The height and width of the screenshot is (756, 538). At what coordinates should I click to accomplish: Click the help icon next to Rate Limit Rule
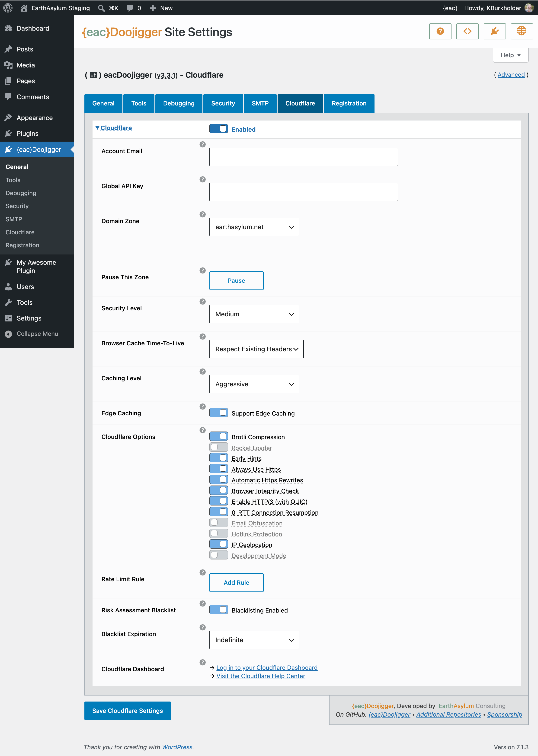[x=202, y=573]
